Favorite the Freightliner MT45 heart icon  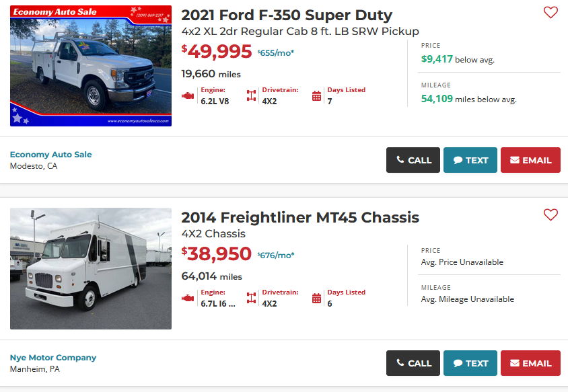[x=551, y=214]
